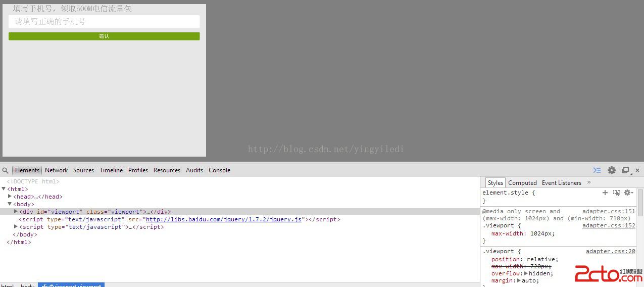Viewport: 644px width, 287px height.
Task: Collapse the html node
Action: coord(4,188)
